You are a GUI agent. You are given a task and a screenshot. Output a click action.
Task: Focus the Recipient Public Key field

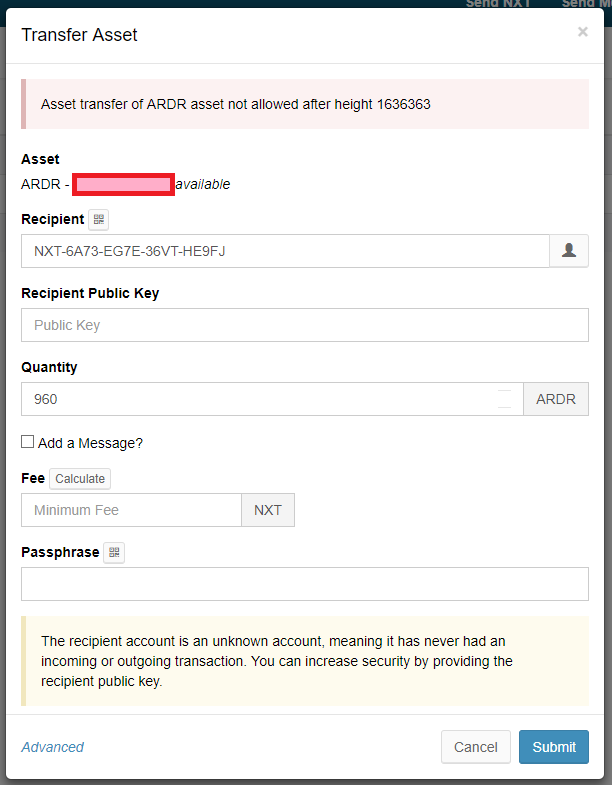(x=304, y=325)
